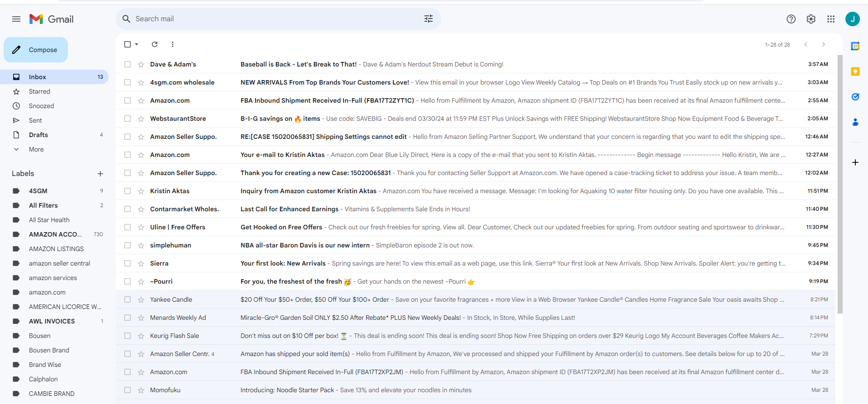Select the Uline Free Offers checkbox

[x=127, y=227]
